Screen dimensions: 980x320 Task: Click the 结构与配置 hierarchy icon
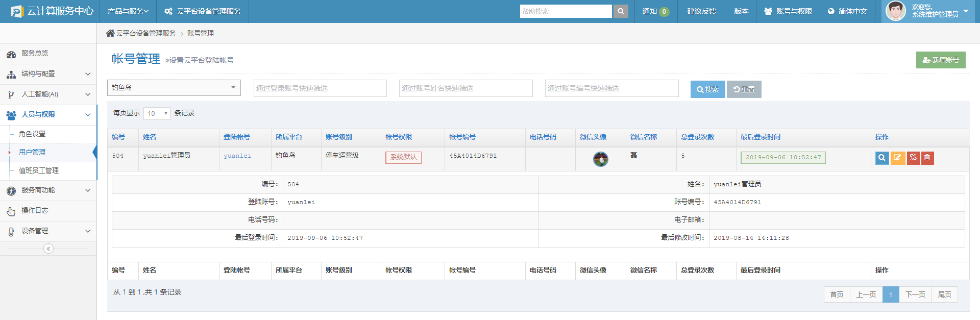(x=11, y=74)
